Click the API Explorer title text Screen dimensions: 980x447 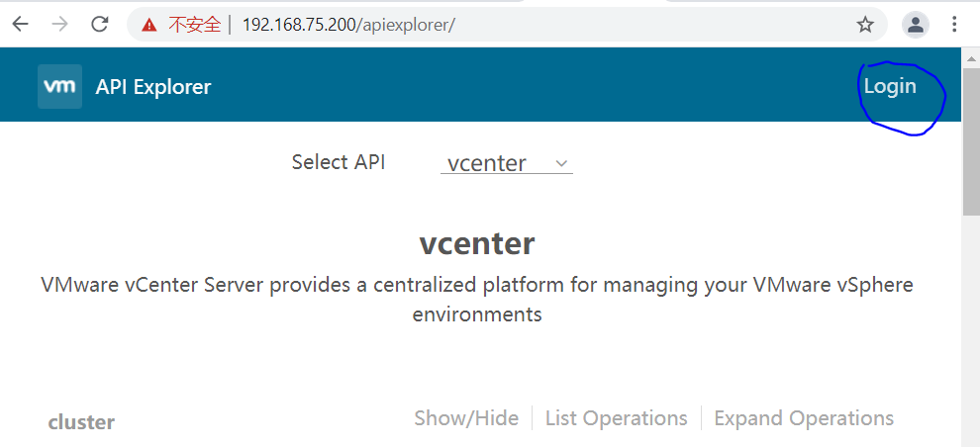pyautogui.click(x=153, y=87)
